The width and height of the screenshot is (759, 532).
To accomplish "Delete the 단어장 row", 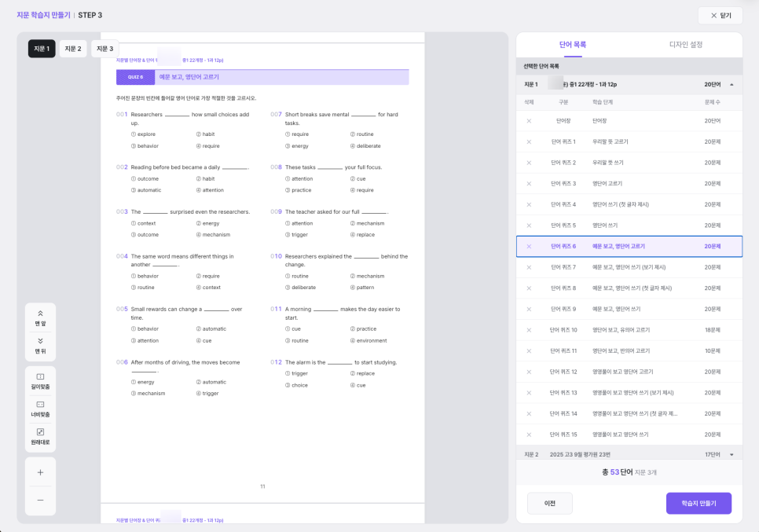I will [x=529, y=121].
